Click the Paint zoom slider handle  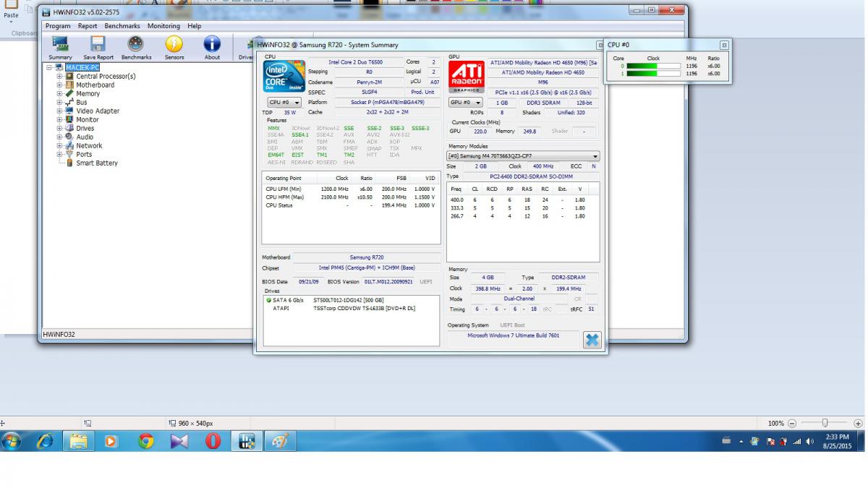click(825, 424)
